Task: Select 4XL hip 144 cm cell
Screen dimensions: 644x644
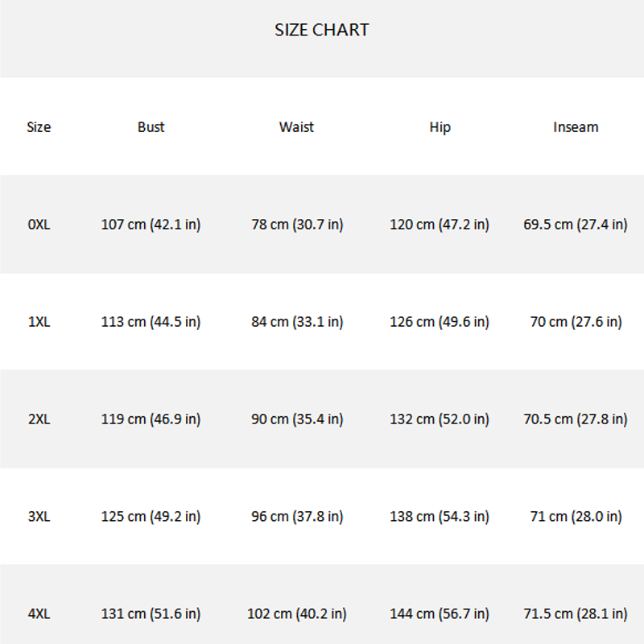Action: click(x=440, y=614)
